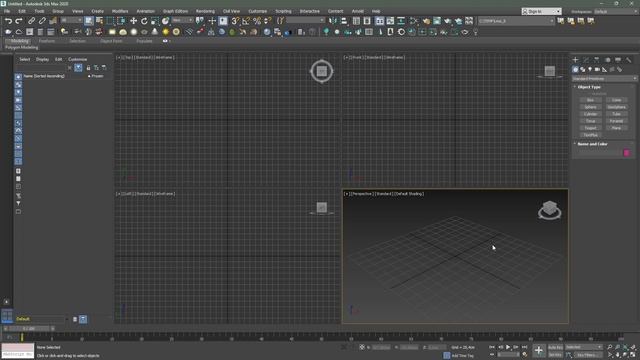The height and width of the screenshot is (360, 640).
Task: Toggle Percent Snap
Action: 257,21
